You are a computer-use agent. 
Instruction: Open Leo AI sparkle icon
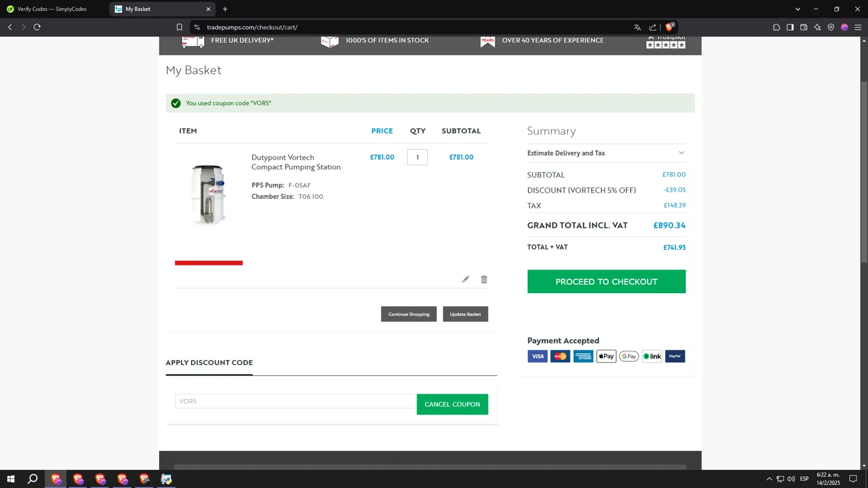click(x=817, y=27)
